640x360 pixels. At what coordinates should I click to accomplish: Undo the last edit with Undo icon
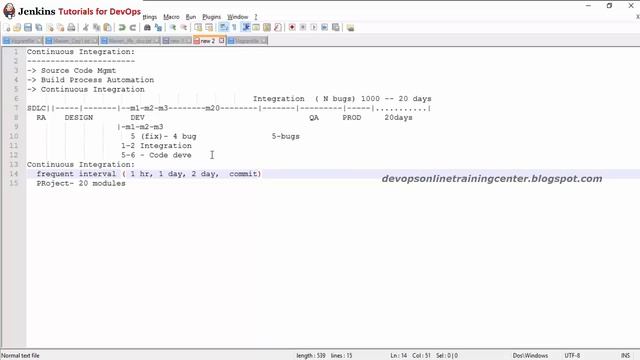(x=122, y=28)
